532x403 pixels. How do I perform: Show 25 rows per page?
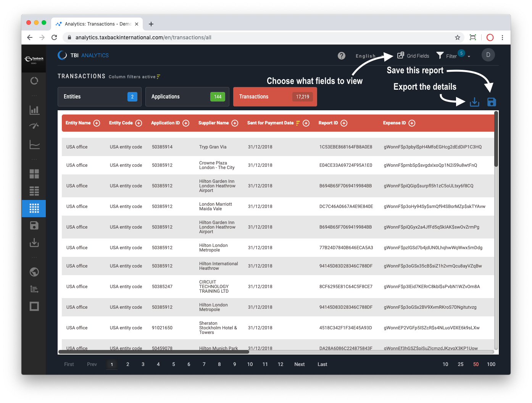461,364
